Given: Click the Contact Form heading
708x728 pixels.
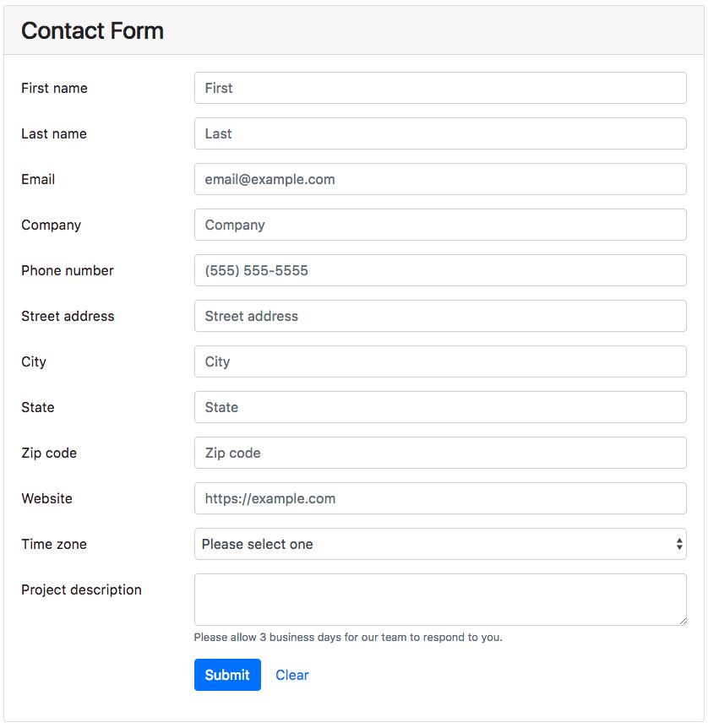Looking at the screenshot, I should coord(92,30).
